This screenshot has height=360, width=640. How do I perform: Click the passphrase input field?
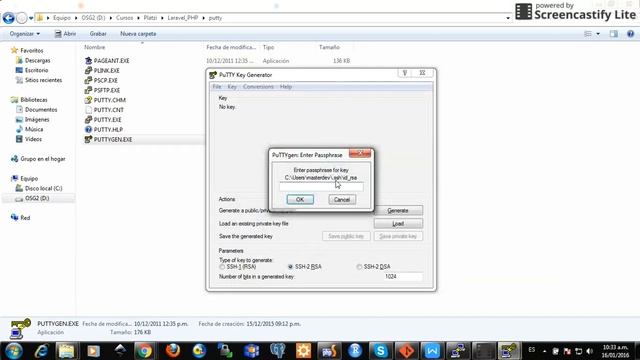point(321,187)
